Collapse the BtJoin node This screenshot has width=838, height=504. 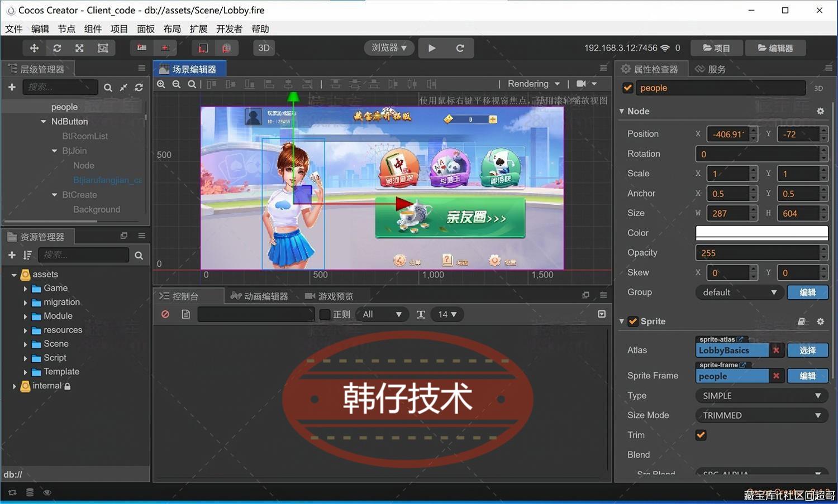click(x=54, y=151)
